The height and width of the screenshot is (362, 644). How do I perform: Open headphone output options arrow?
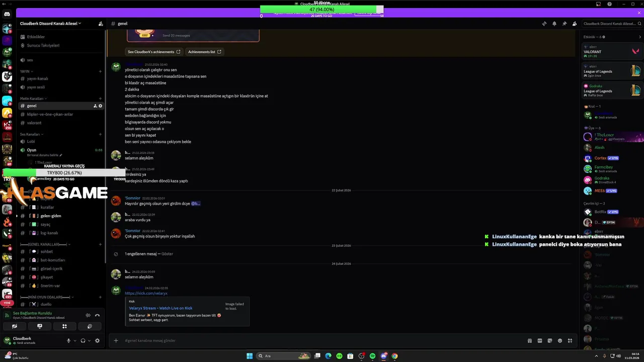tap(89, 340)
